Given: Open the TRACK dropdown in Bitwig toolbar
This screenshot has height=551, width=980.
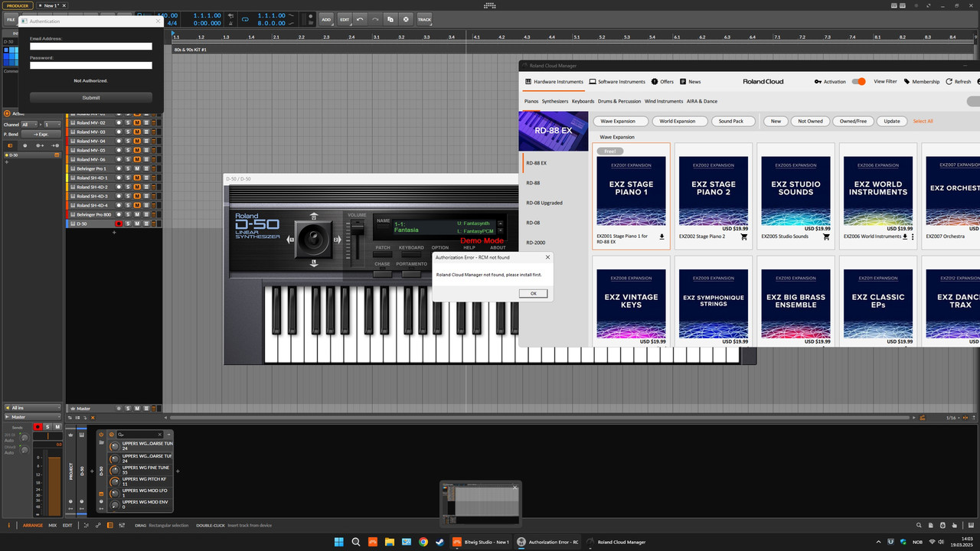Looking at the screenshot, I should pyautogui.click(x=424, y=19).
